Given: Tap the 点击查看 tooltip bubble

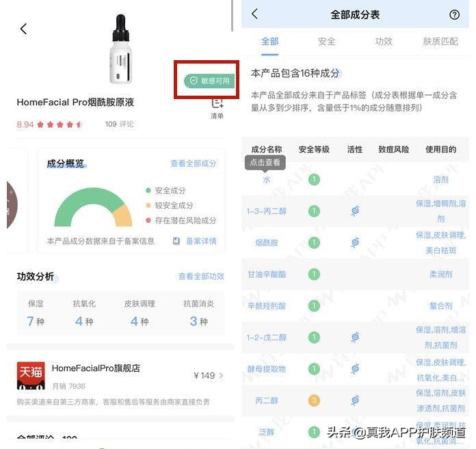Looking at the screenshot, I should (265, 162).
